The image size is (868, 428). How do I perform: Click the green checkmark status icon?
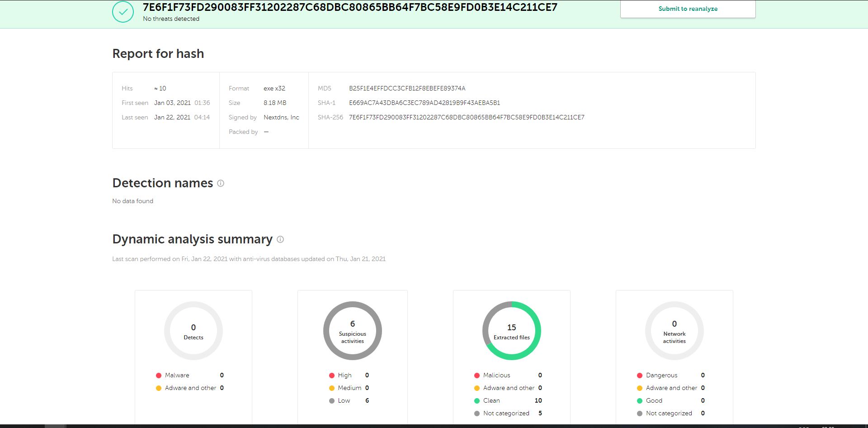click(x=123, y=12)
